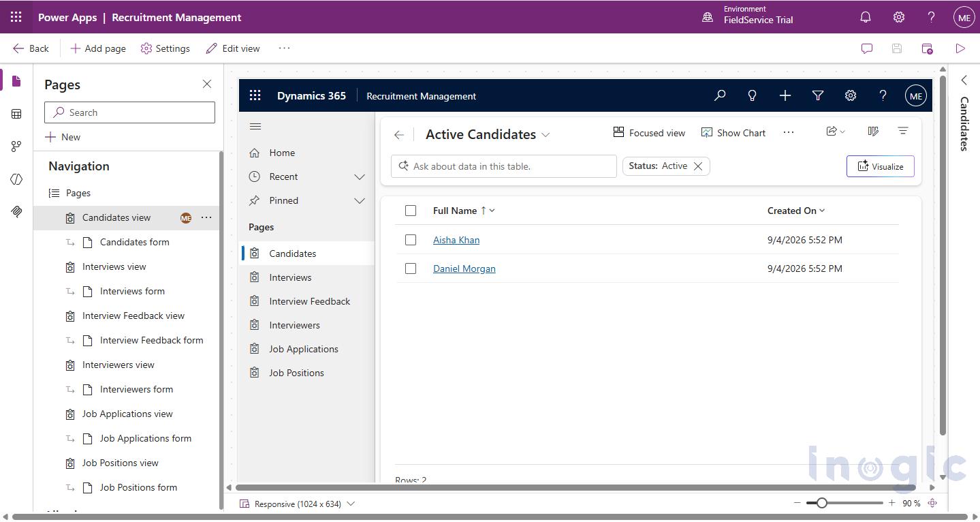
Task: Open the Aisha Khan record link
Action: [456, 240]
